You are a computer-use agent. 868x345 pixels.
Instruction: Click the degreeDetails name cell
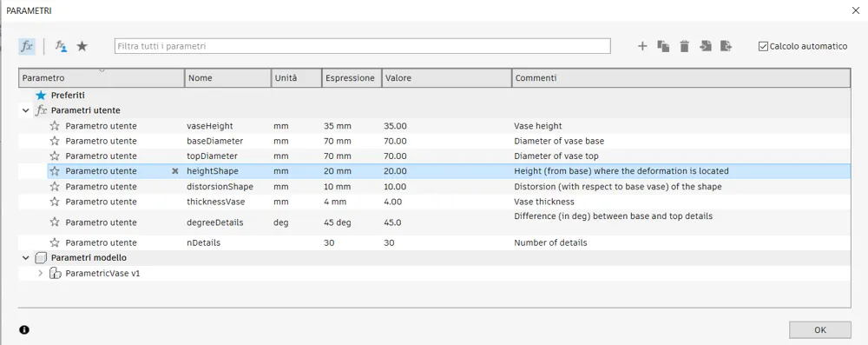click(x=214, y=222)
